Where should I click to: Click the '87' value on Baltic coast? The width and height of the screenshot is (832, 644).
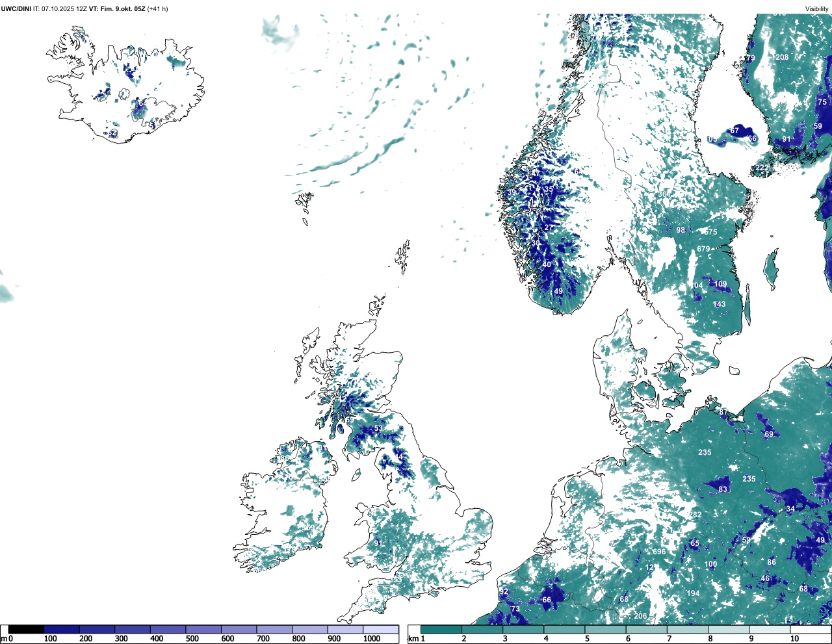tap(723, 412)
